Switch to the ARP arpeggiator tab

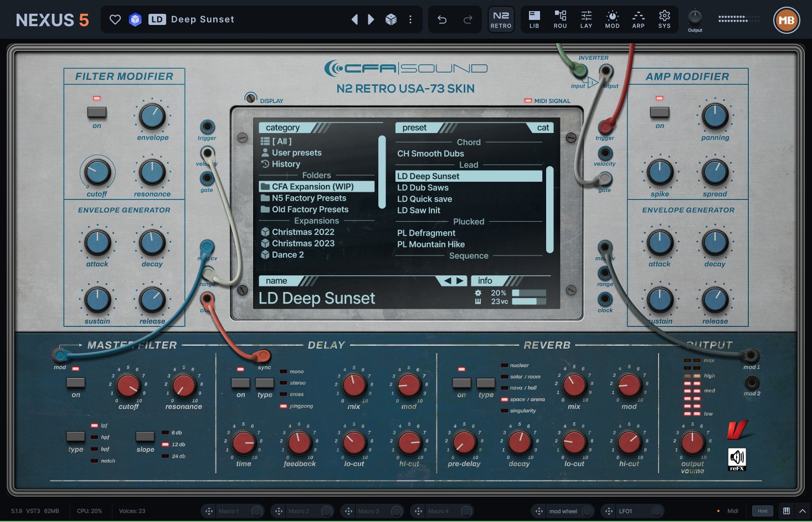click(x=639, y=19)
